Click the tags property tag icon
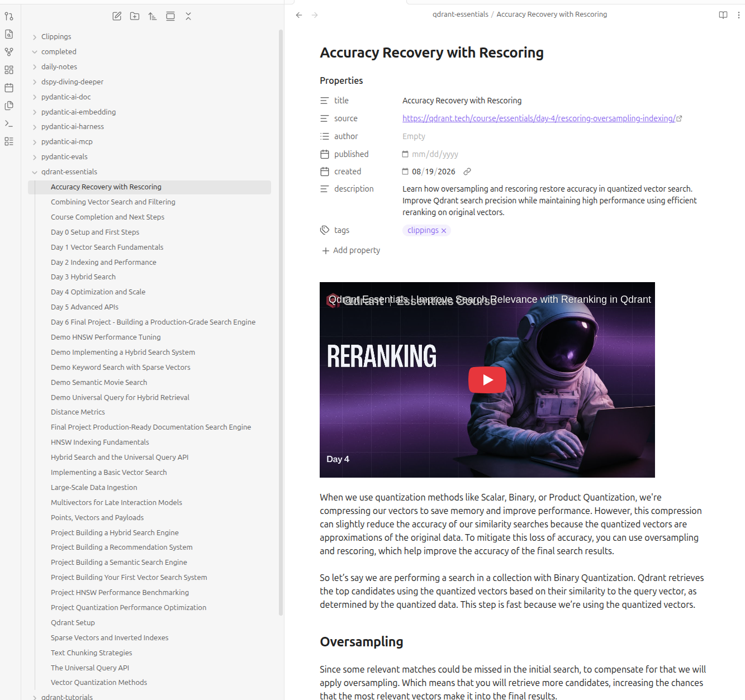The height and width of the screenshot is (700, 745). click(x=324, y=230)
